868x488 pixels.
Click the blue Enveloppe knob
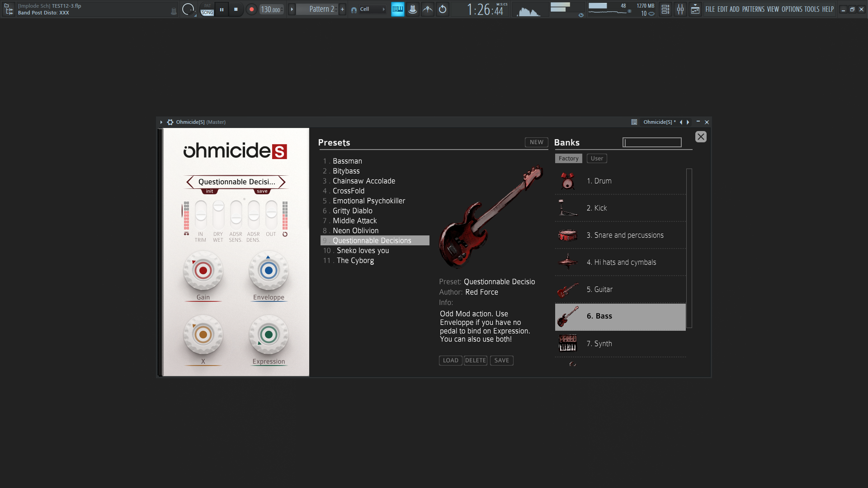pyautogui.click(x=269, y=271)
